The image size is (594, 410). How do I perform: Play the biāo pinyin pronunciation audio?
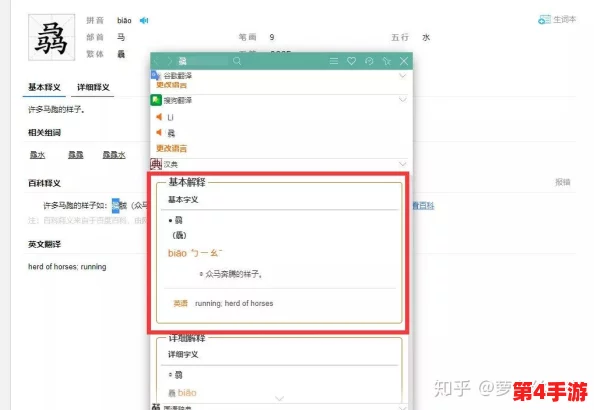(x=144, y=20)
